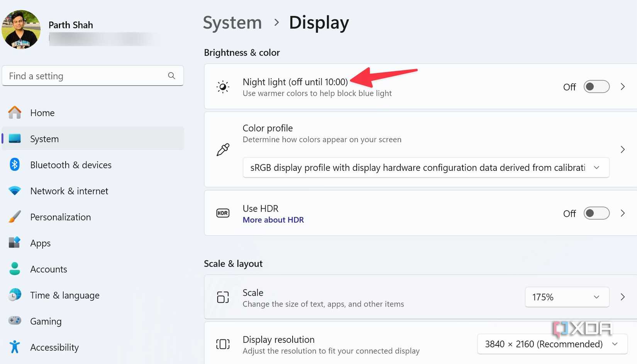Click the Time & language clock icon
This screenshot has width=637, height=364.
pyautogui.click(x=15, y=295)
